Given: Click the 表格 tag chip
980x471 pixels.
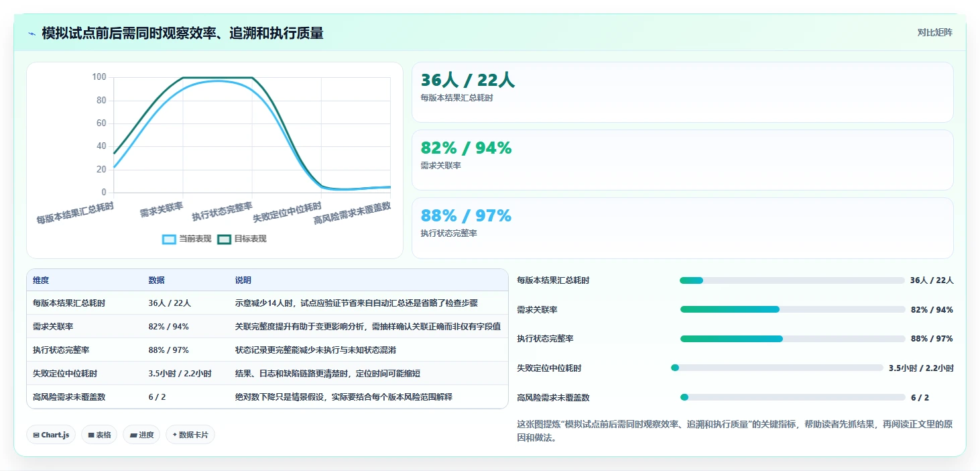Looking at the screenshot, I should tap(99, 435).
